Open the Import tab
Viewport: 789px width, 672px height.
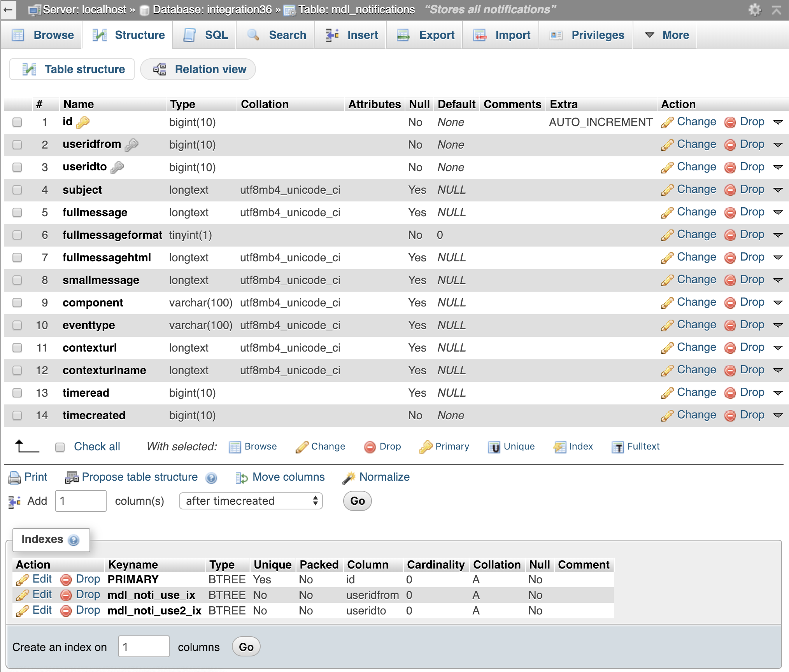[x=501, y=35]
